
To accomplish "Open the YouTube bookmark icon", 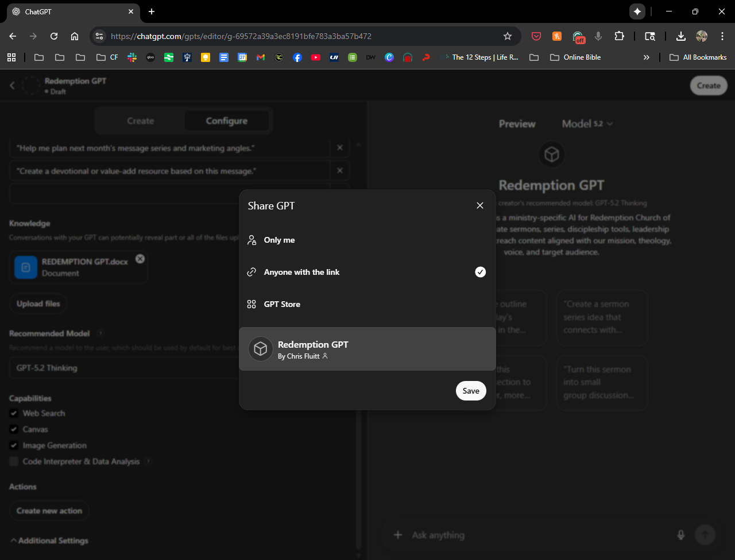I will 316,57.
